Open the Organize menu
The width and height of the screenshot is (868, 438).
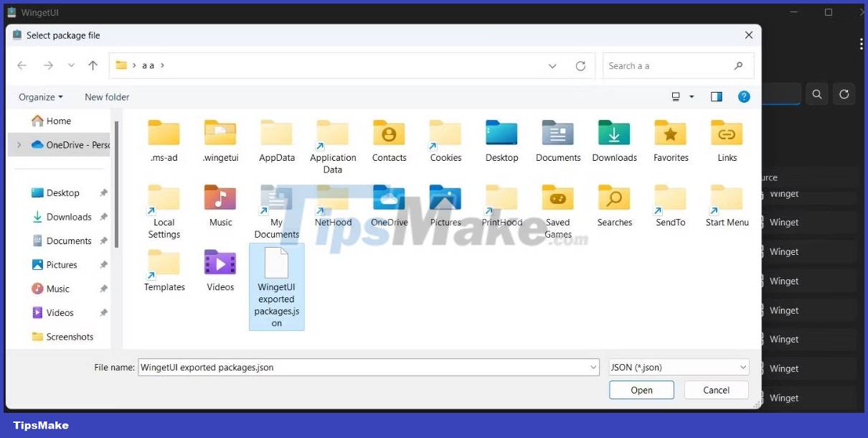coord(39,96)
